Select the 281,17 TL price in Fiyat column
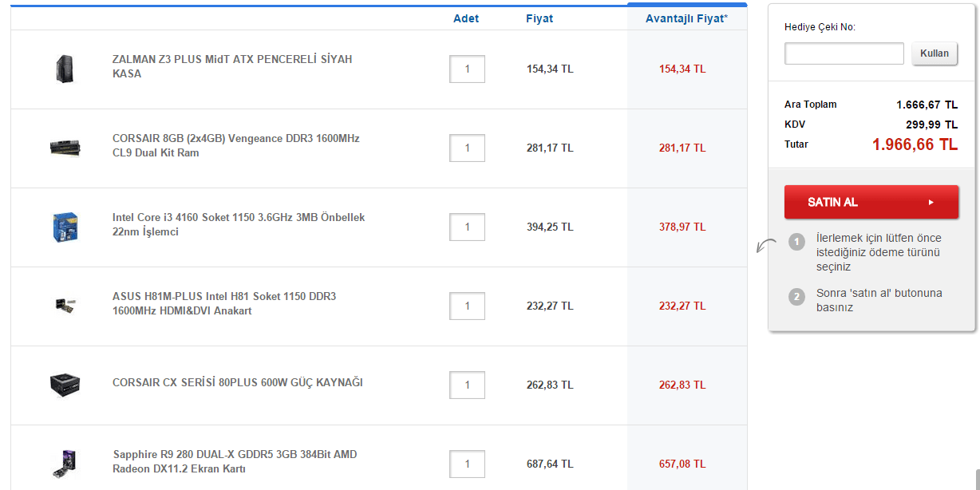 tap(550, 148)
